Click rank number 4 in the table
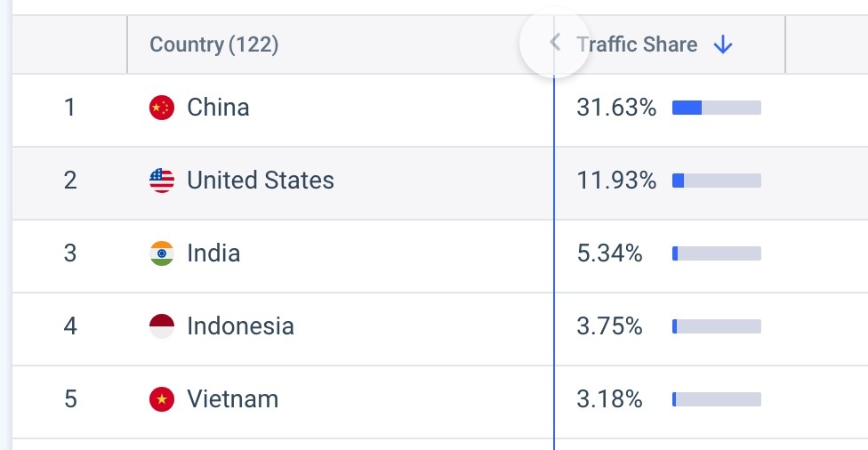Image resolution: width=868 pixels, height=450 pixels. [x=70, y=327]
